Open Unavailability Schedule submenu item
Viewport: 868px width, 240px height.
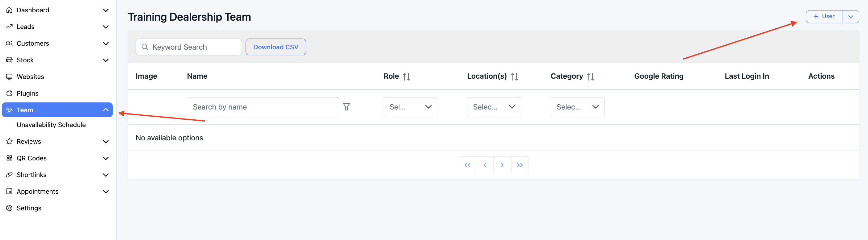(x=51, y=125)
